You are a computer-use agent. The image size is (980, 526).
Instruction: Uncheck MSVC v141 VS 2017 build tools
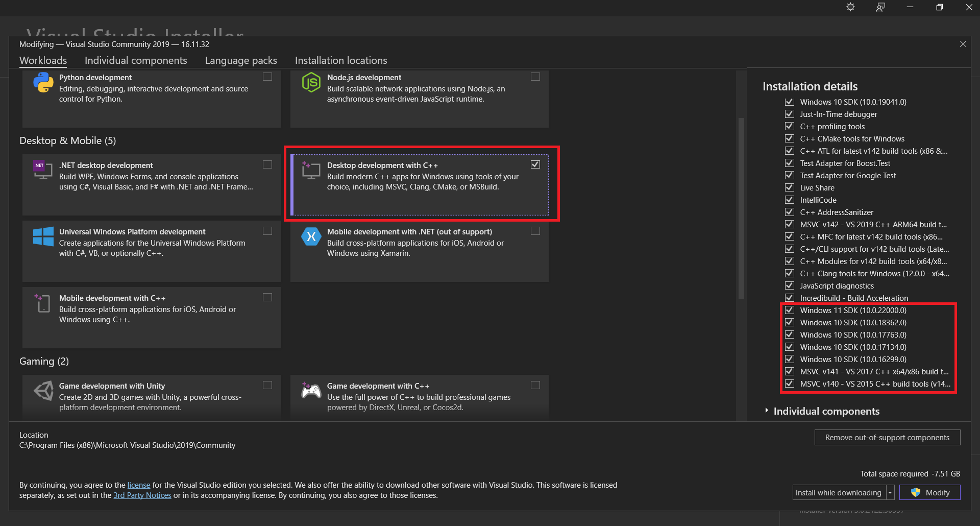point(790,371)
